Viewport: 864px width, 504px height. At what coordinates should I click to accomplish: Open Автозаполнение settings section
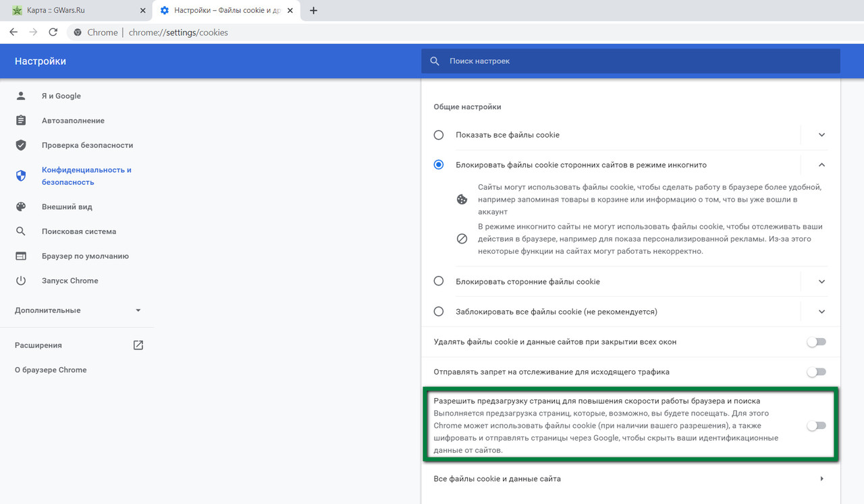tap(73, 121)
